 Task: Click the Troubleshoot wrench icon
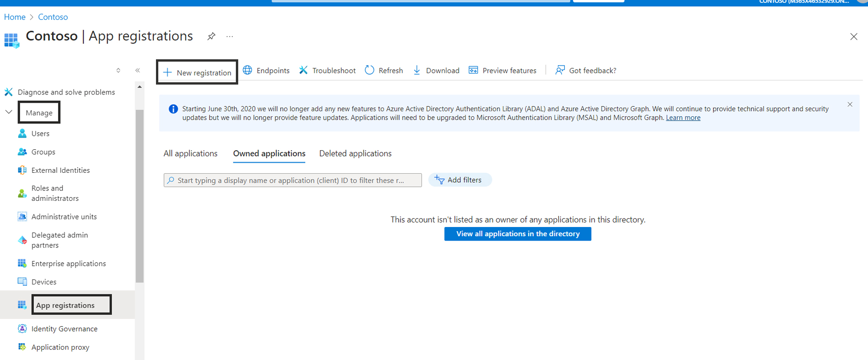[x=303, y=70]
